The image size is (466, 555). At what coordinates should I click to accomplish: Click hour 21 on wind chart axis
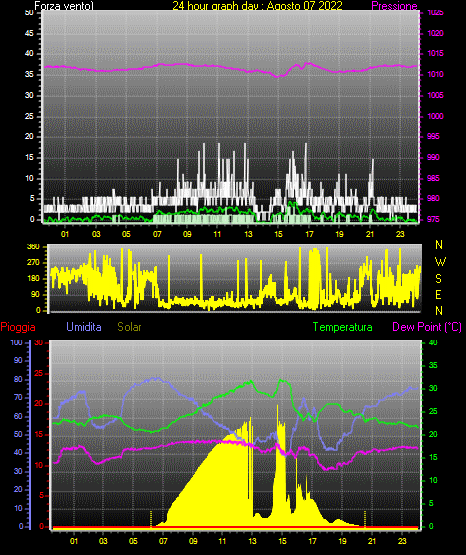pos(370,234)
